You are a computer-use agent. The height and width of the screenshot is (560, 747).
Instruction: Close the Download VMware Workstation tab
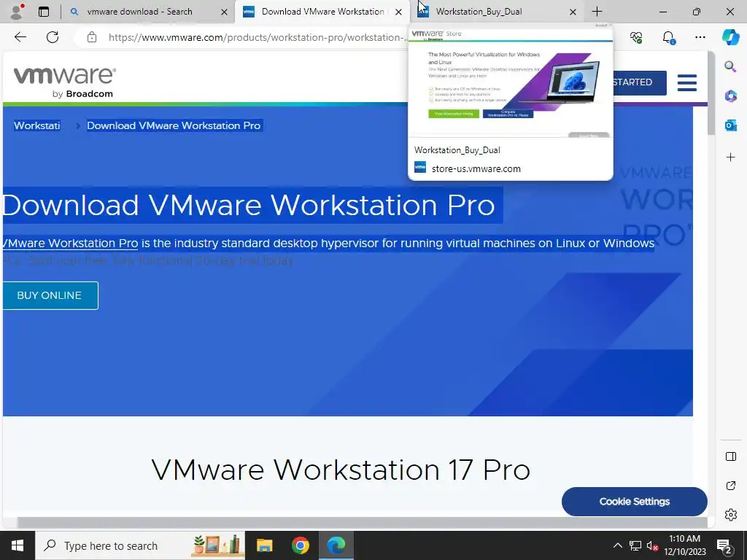click(x=399, y=12)
